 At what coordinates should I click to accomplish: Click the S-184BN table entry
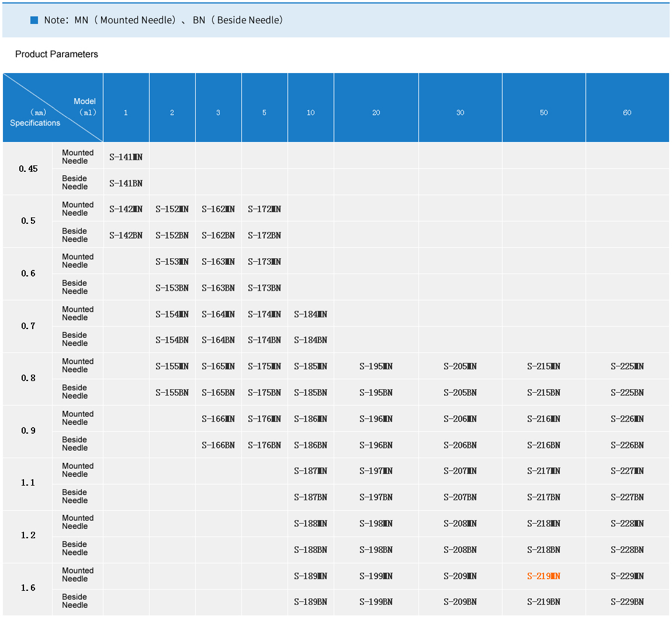[310, 340]
